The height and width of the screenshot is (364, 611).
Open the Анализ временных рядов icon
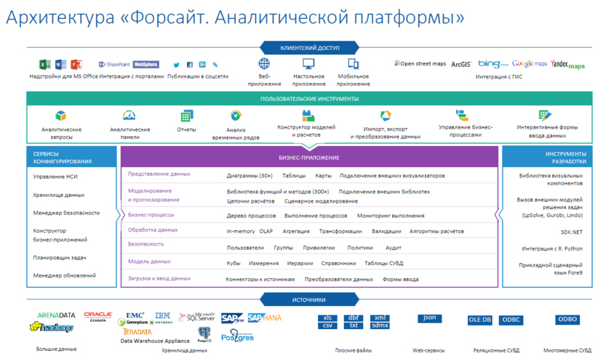pyautogui.click(x=236, y=116)
